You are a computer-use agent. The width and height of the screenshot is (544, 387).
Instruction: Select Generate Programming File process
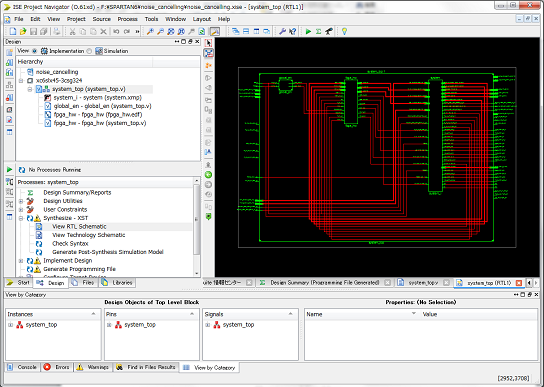79,269
